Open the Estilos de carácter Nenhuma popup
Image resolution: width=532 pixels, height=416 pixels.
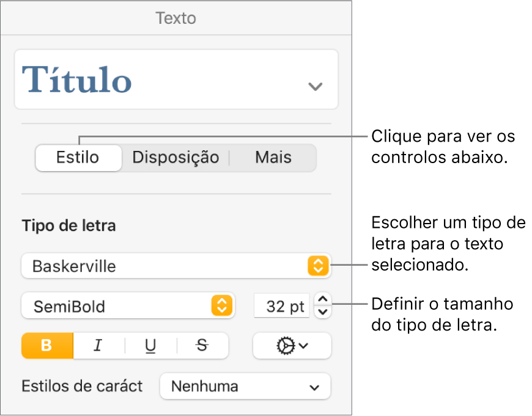click(x=245, y=386)
